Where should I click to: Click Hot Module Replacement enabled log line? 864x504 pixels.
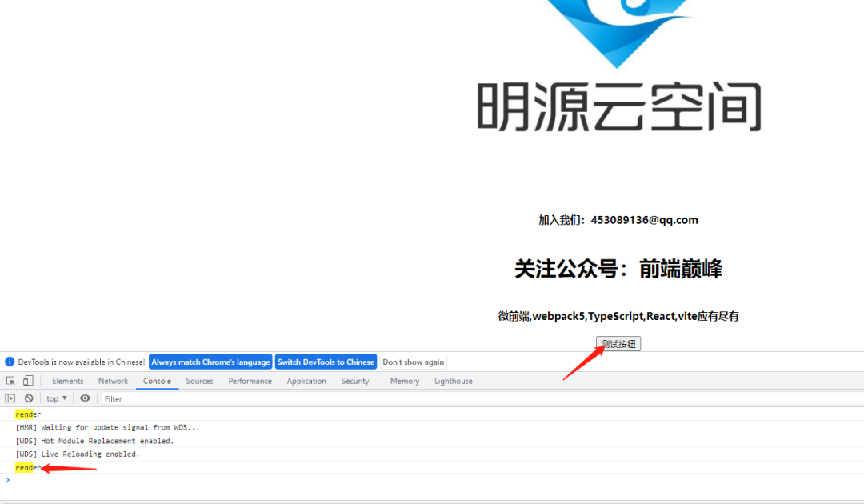pos(94,442)
